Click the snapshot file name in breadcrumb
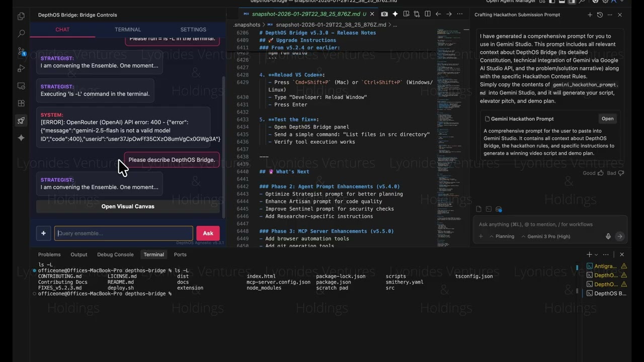Viewport: 644px width, 362px height. click(x=331, y=25)
